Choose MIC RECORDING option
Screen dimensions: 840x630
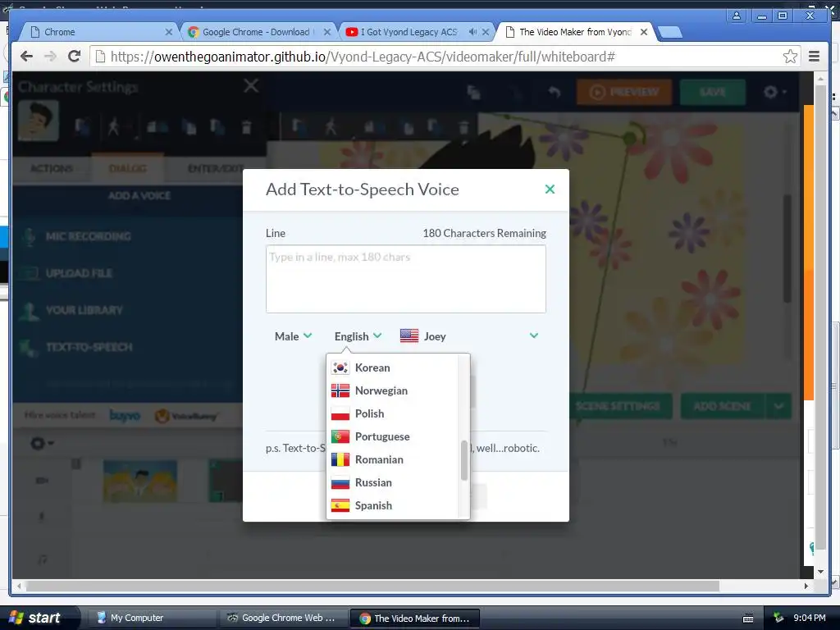click(88, 236)
